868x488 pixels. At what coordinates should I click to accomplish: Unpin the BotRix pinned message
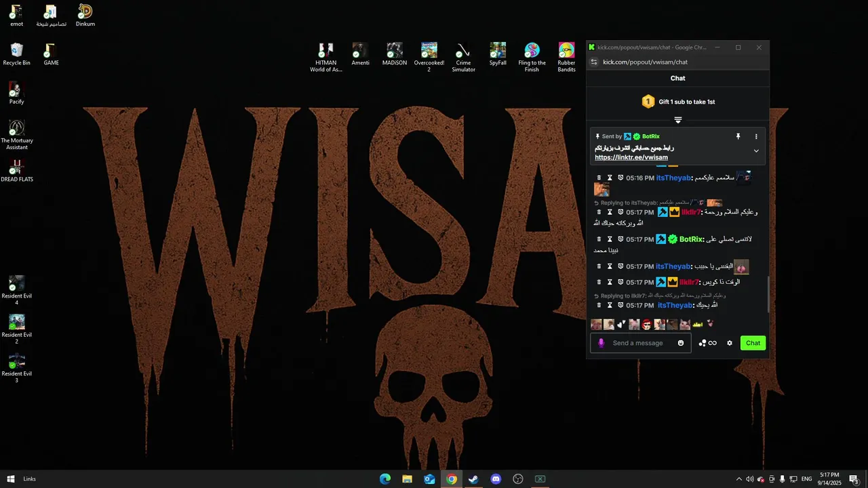point(738,136)
